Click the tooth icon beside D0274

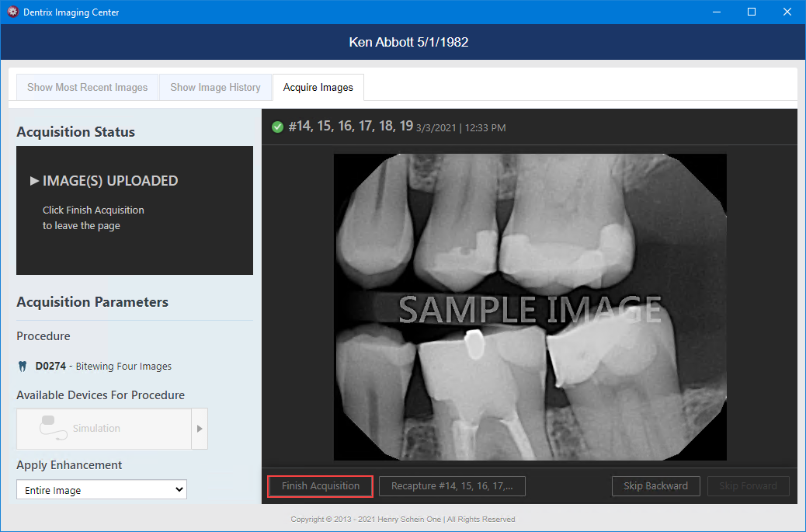pos(23,367)
